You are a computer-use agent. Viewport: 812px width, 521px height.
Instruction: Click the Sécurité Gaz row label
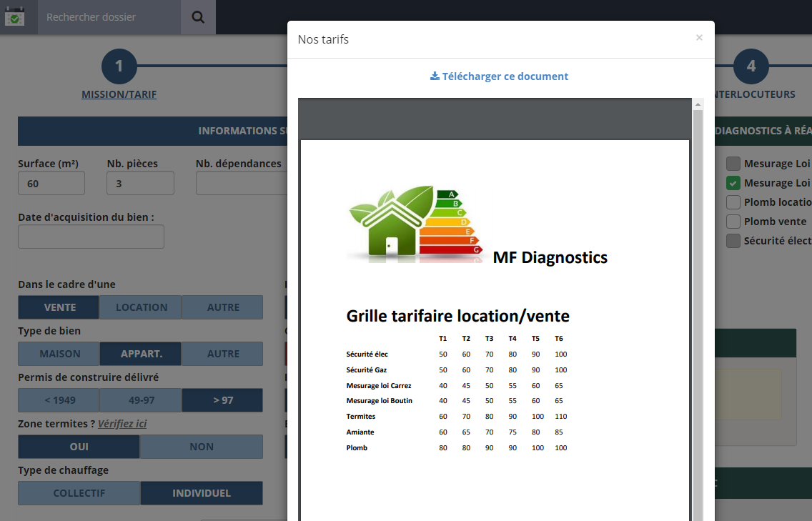(366, 369)
